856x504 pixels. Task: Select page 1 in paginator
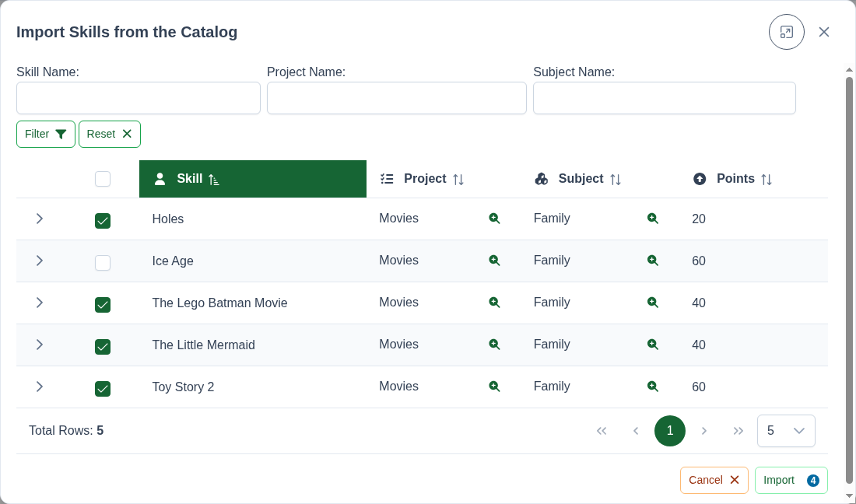click(670, 431)
